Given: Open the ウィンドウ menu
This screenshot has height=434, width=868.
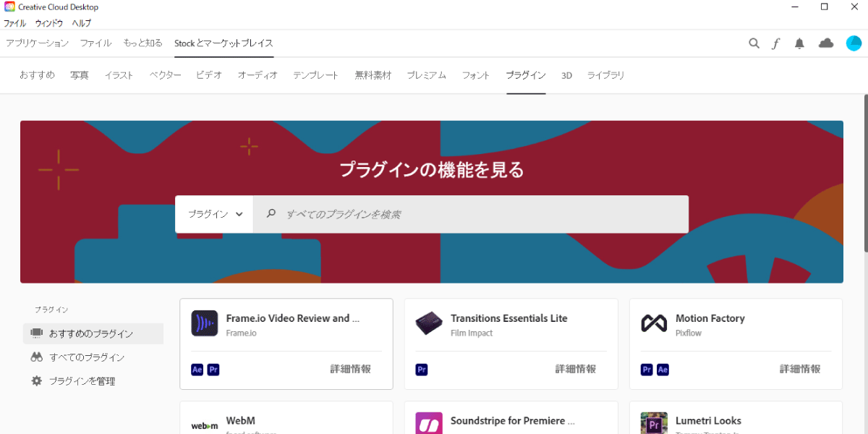Looking at the screenshot, I should (49, 23).
